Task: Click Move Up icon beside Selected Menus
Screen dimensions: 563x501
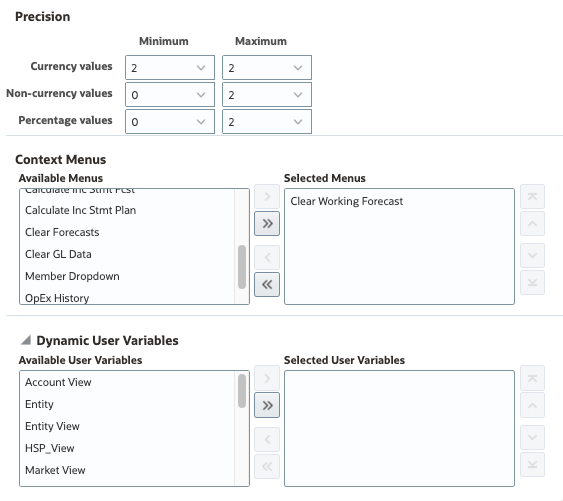Action: (x=532, y=224)
